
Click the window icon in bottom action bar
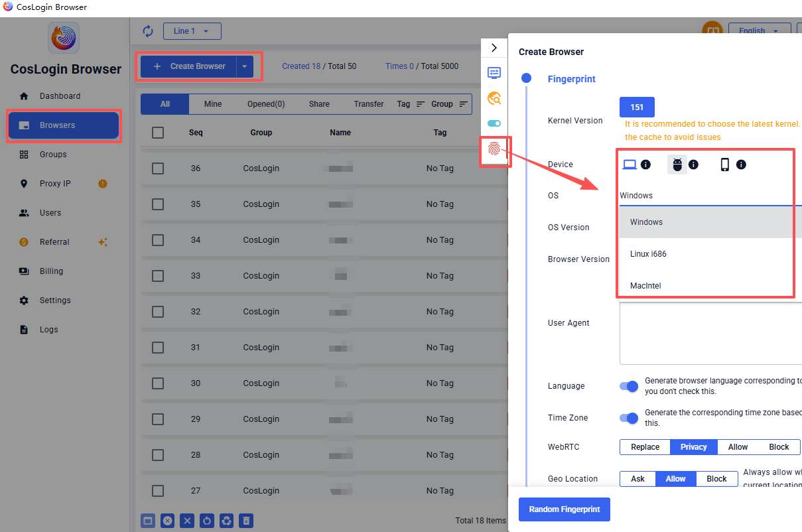[148, 521]
